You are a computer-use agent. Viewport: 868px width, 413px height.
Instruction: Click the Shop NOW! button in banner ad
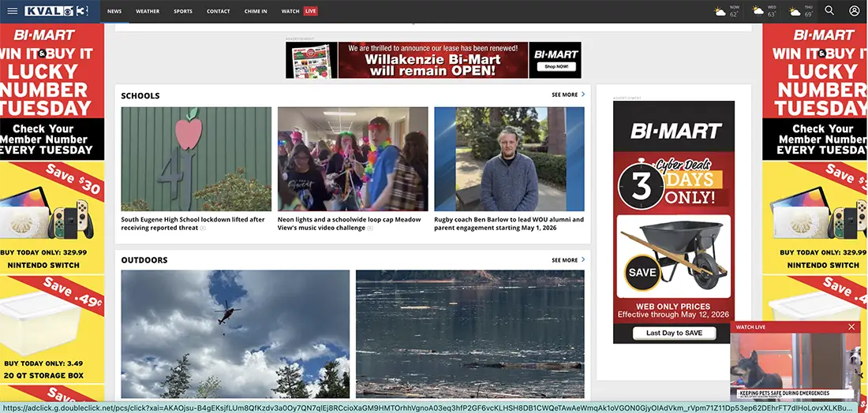[556, 66]
